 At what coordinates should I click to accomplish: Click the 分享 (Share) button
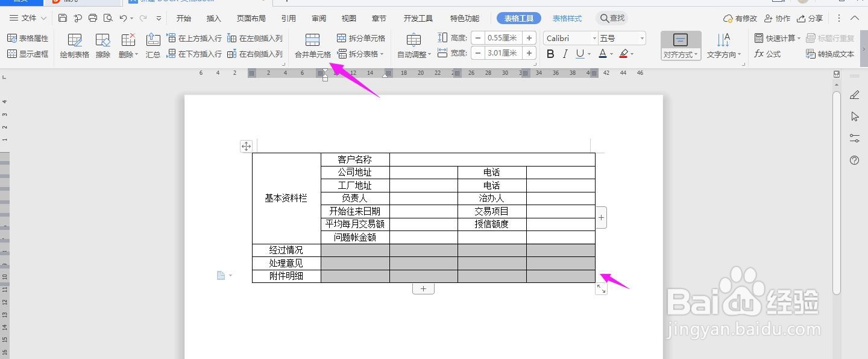[x=811, y=18]
